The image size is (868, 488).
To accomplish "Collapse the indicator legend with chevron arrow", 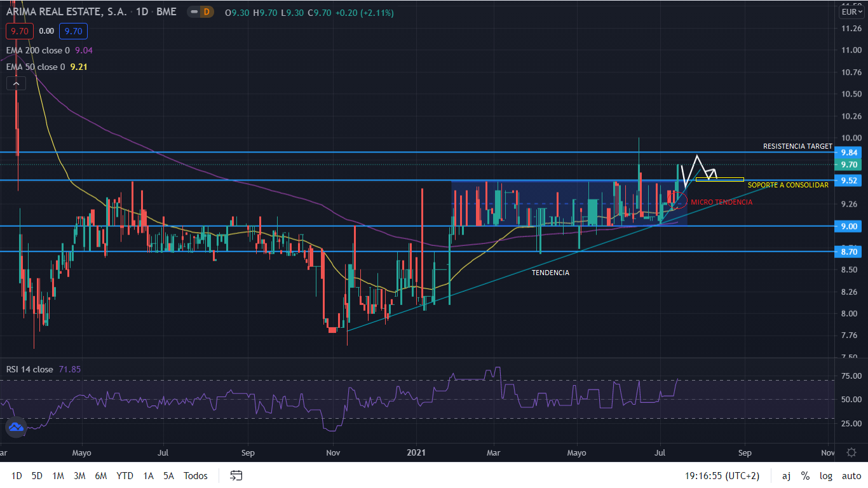I will click(16, 83).
